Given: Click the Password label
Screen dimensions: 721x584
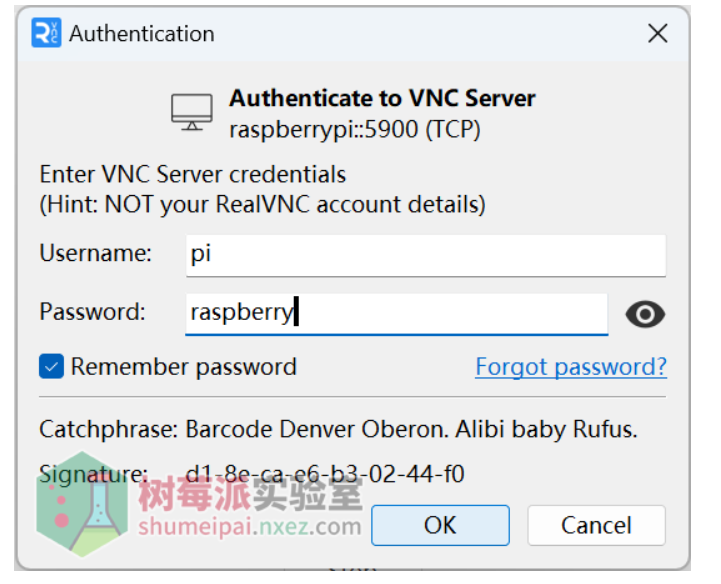Looking at the screenshot, I should [93, 312].
